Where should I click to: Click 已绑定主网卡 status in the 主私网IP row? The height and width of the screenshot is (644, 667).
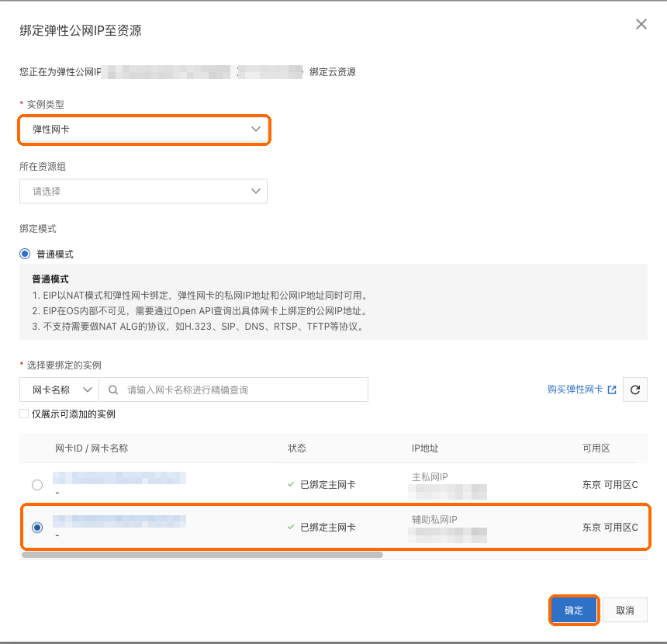coord(327,485)
